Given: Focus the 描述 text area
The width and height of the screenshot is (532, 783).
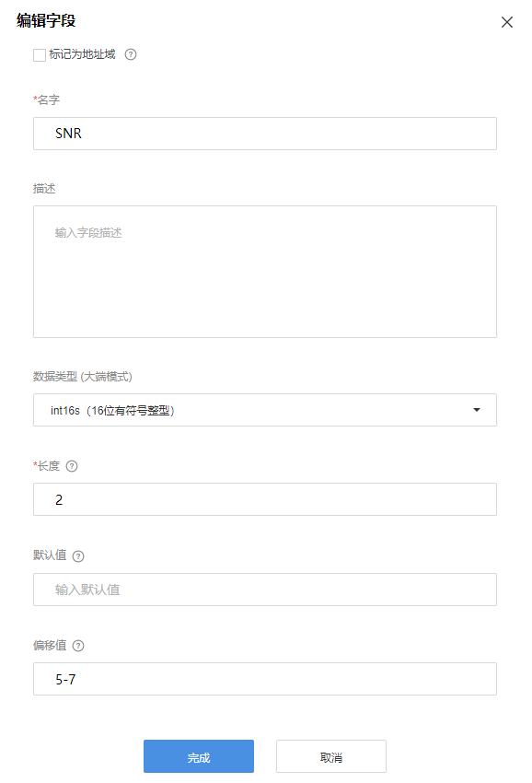Looking at the screenshot, I should coord(265,272).
